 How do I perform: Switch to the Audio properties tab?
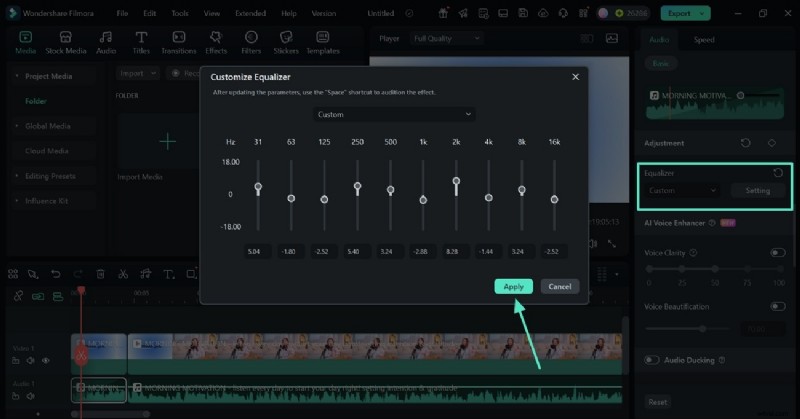point(659,39)
